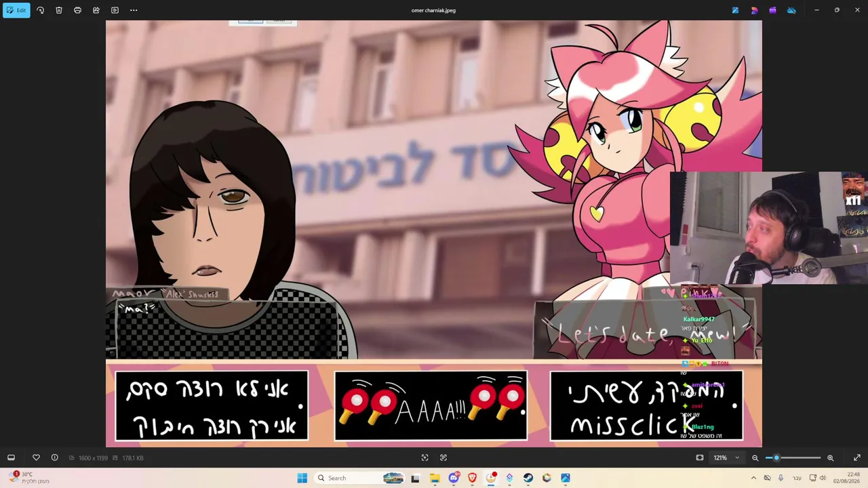Toggle the filmstrip view icon

[11, 457]
